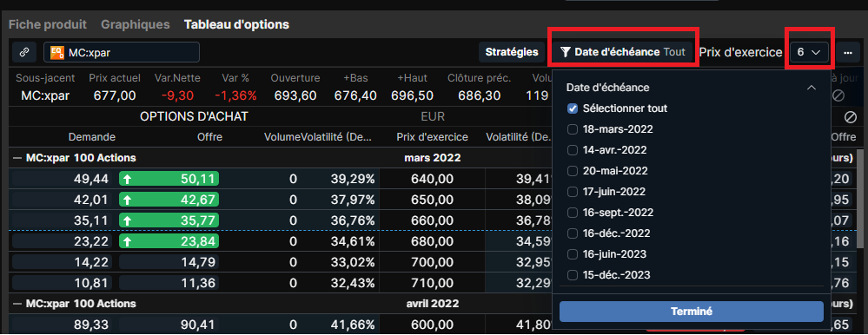Open the three-dots more options menu
868x335 pixels.
click(847, 53)
